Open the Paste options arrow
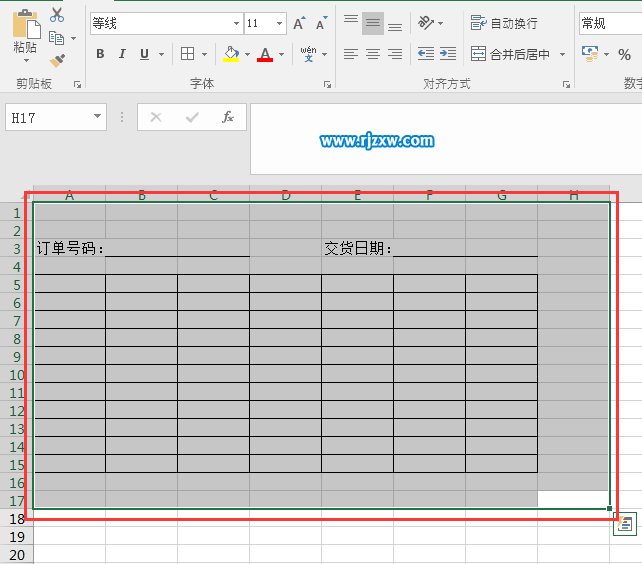 (x=26, y=60)
